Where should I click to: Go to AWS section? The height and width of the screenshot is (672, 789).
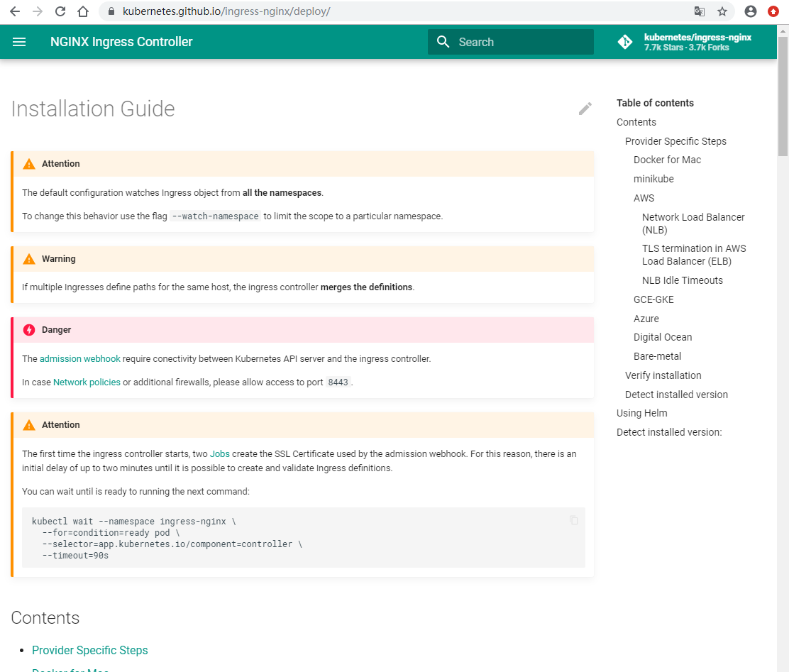click(644, 198)
